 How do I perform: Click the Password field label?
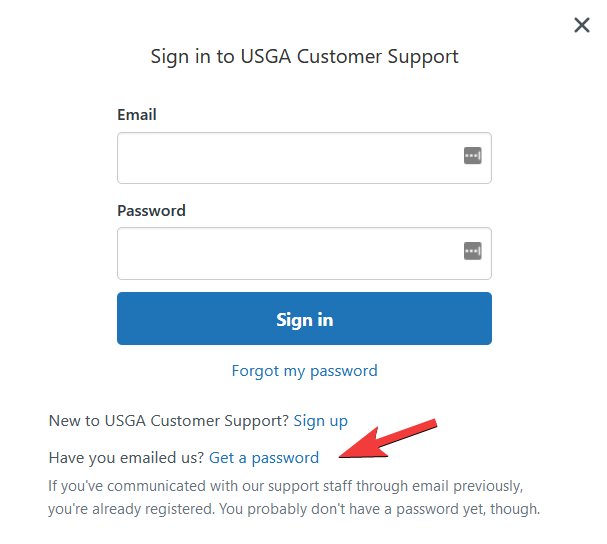(151, 211)
